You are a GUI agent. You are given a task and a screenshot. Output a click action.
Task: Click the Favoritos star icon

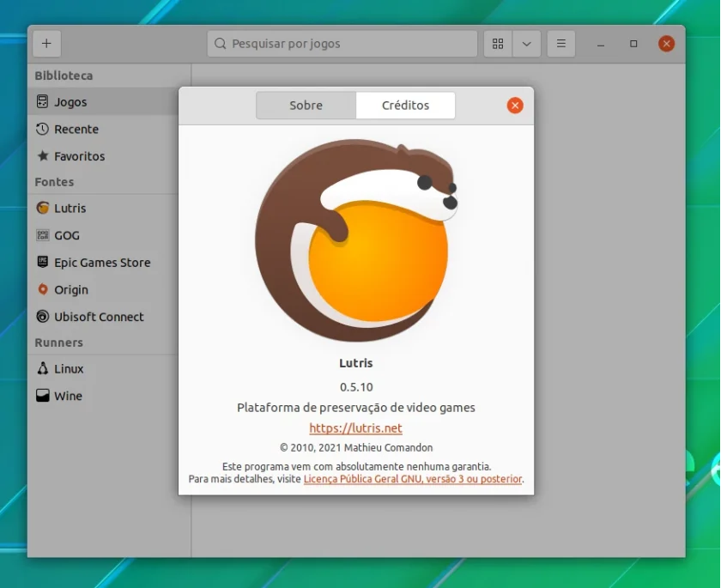[x=43, y=156]
